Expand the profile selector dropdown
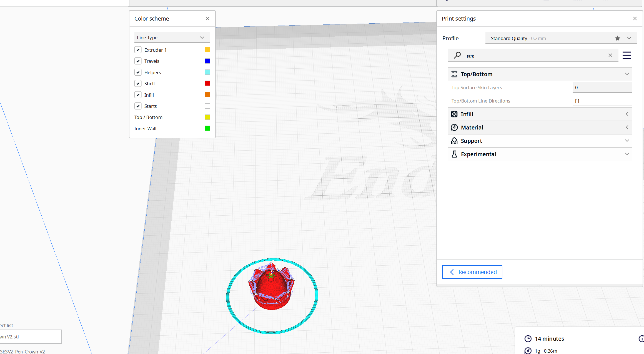Image resolution: width=644 pixels, height=354 pixels. tap(629, 38)
